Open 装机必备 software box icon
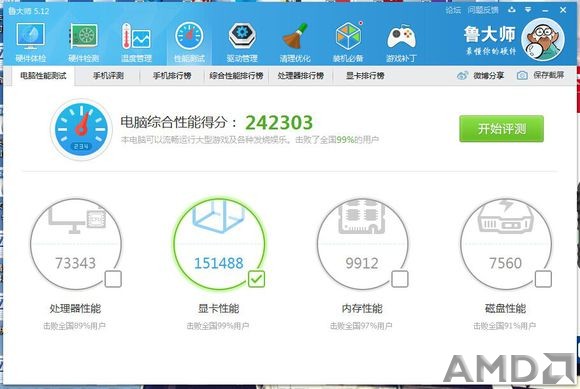Image resolution: width=580 pixels, height=389 pixels. point(348,36)
